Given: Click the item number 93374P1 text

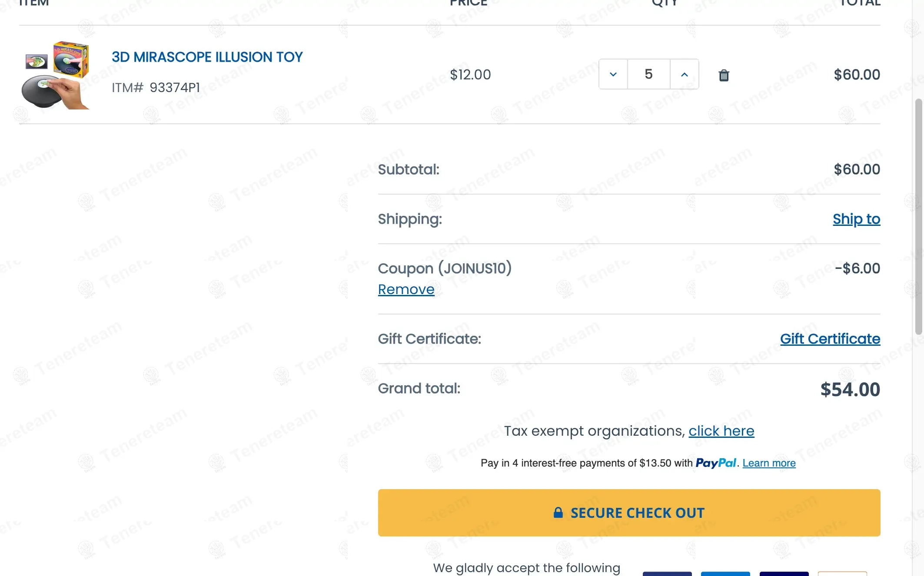Looking at the screenshot, I should 175,88.
